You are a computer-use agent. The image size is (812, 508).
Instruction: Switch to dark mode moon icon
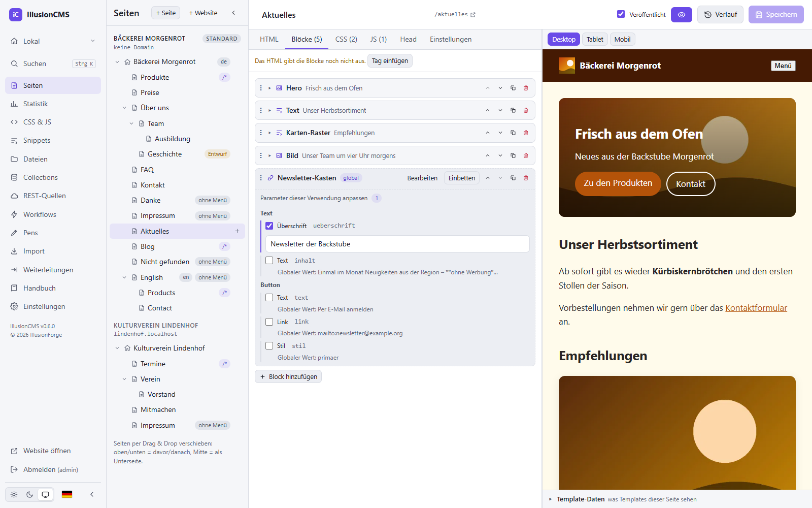29,494
